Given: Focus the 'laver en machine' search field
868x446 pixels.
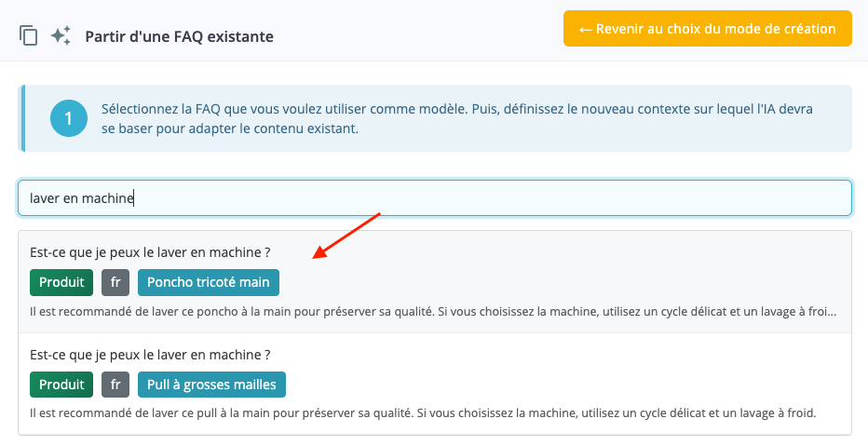Looking at the screenshot, I should (434, 197).
